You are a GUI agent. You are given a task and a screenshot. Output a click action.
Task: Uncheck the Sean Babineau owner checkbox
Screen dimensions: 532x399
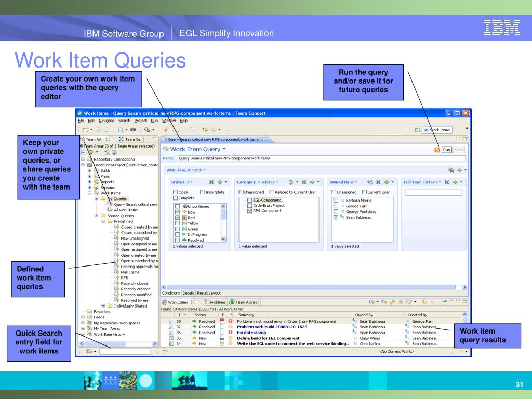(336, 217)
